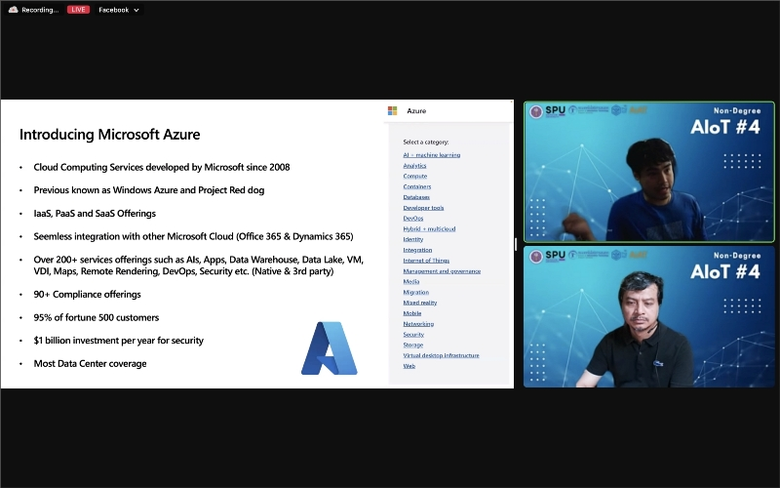Select the Hybrid + multicloud link
The width and height of the screenshot is (780, 488).
tap(429, 229)
